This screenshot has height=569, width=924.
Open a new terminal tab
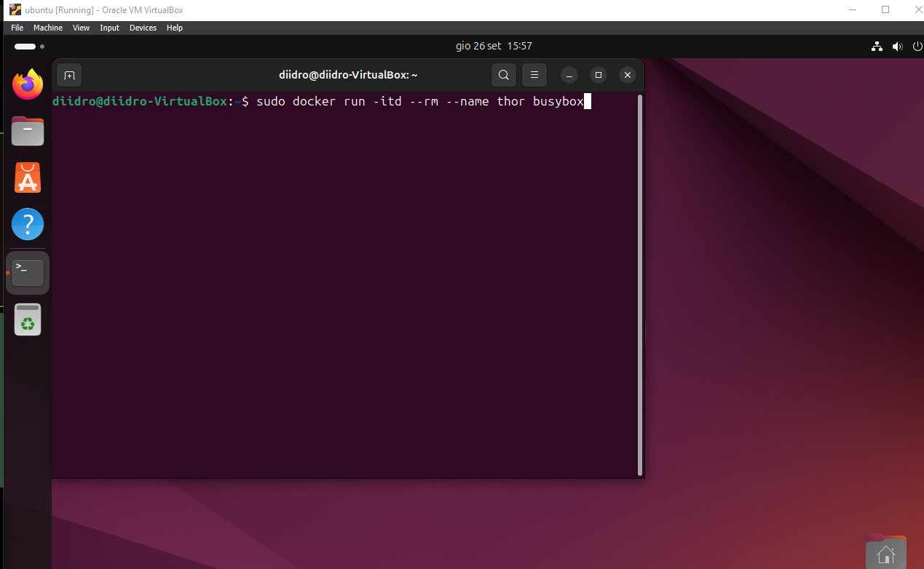[x=69, y=75]
